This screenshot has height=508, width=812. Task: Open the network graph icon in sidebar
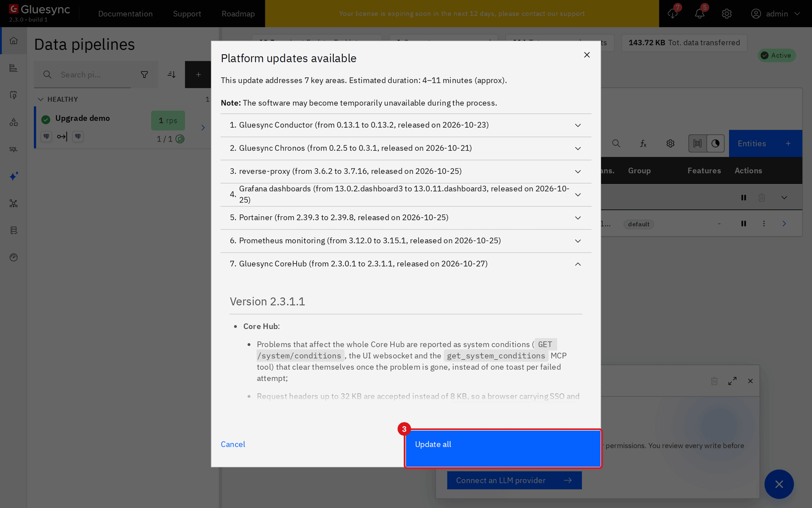point(14,203)
